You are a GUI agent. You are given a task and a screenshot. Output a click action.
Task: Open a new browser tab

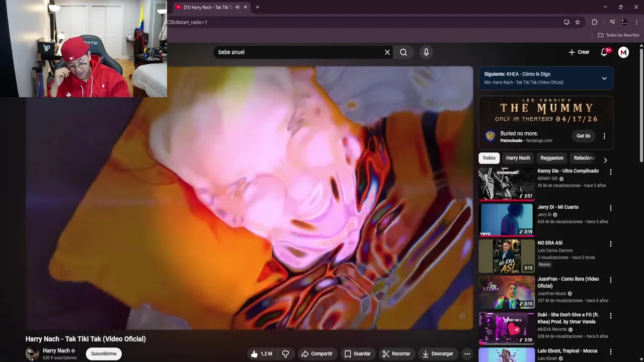[258, 7]
